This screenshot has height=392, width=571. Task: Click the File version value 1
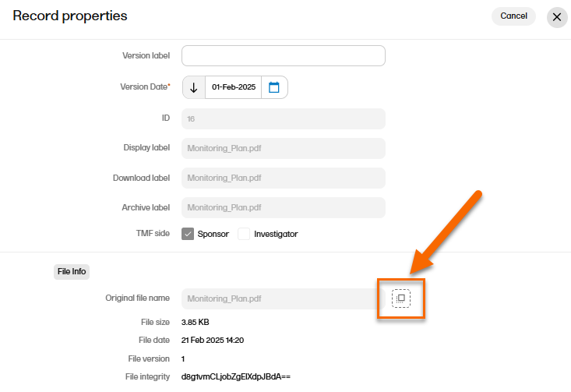point(183,358)
